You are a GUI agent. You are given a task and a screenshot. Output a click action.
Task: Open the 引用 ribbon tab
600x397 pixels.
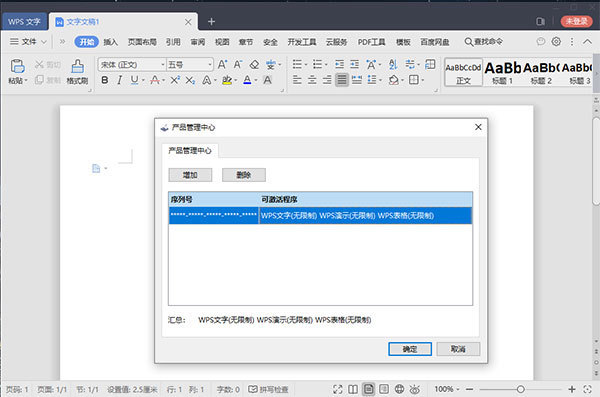(173, 42)
